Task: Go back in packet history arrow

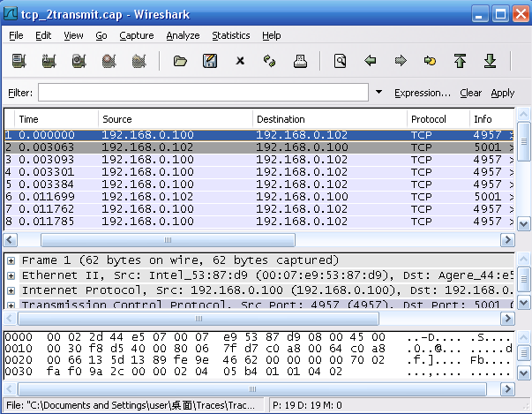Action: click(x=371, y=61)
